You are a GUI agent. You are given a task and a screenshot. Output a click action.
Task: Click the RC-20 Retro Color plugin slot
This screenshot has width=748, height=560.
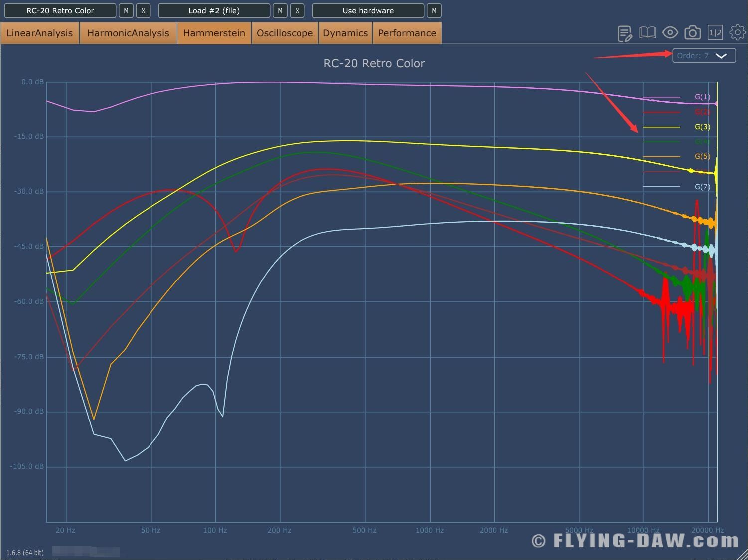[x=60, y=10]
